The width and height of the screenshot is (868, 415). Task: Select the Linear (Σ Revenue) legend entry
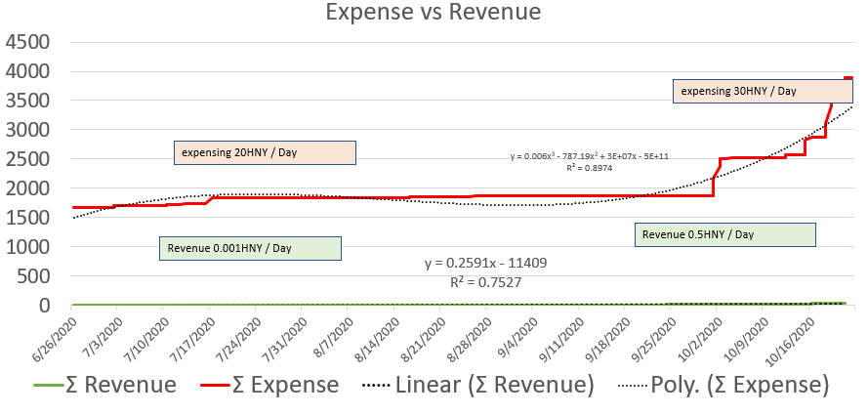(x=494, y=385)
